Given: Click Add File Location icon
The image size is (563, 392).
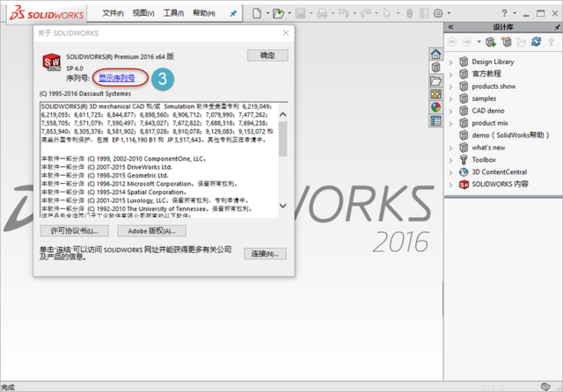Looking at the screenshot, I should [507, 42].
